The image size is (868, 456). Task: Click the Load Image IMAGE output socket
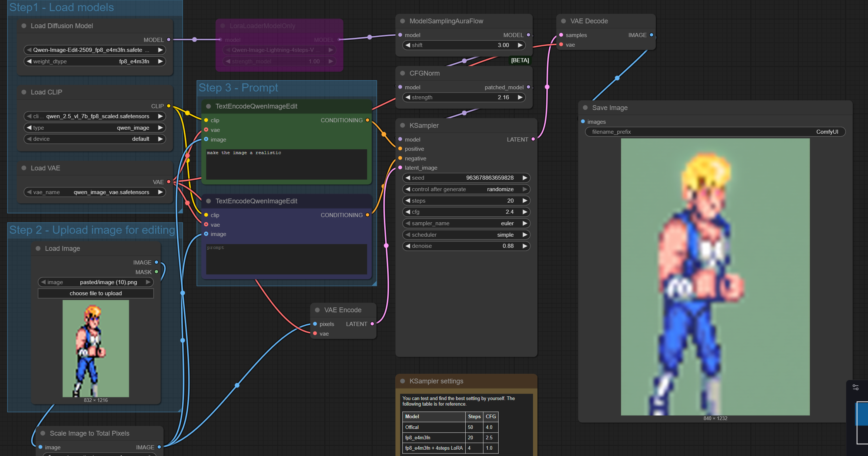pos(157,262)
